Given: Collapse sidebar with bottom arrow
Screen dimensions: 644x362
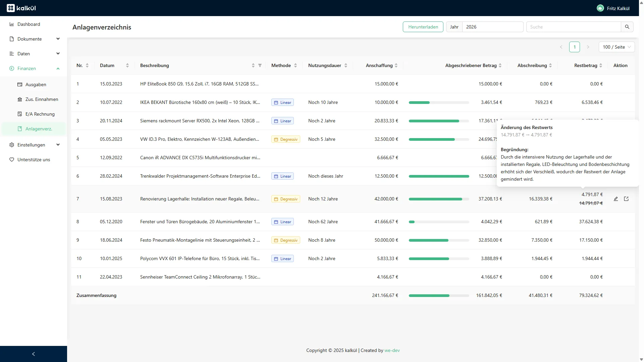Looking at the screenshot, I should click(x=33, y=354).
